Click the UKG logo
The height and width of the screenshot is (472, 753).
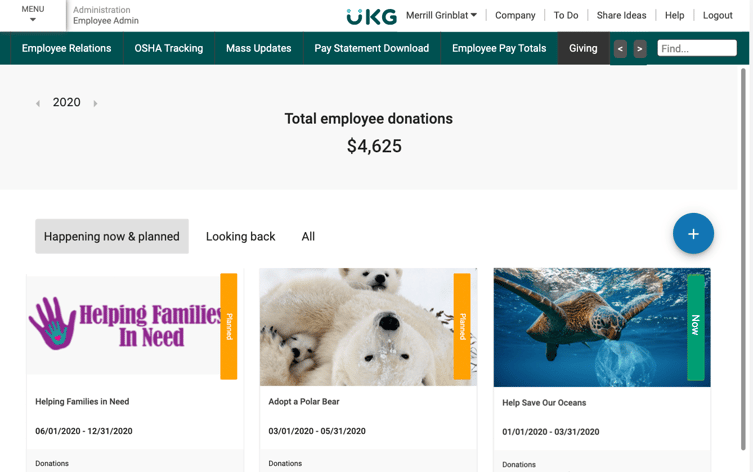pyautogui.click(x=372, y=16)
